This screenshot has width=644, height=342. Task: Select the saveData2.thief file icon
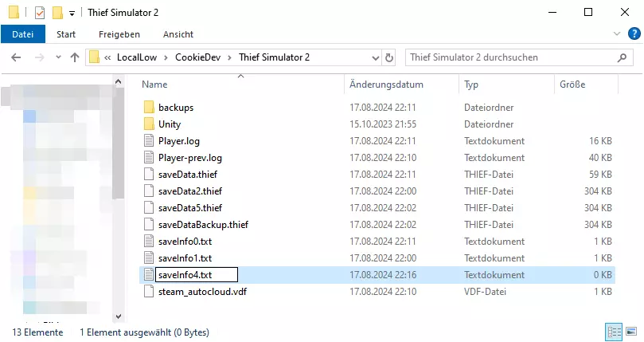149,191
